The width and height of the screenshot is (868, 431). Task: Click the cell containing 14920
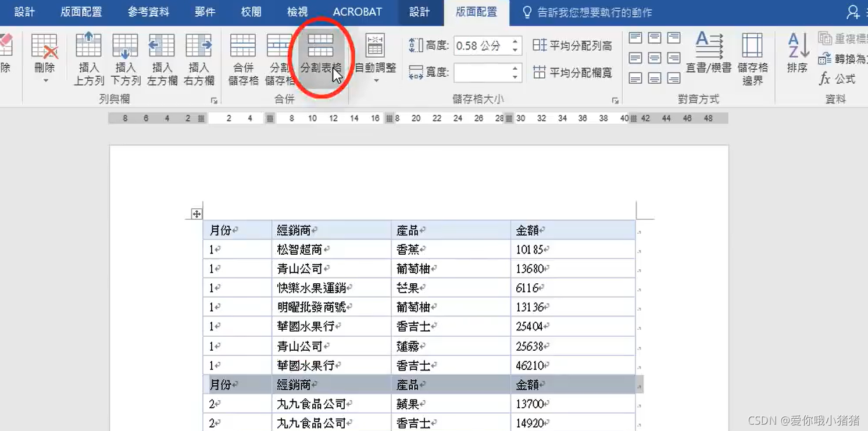(573, 423)
